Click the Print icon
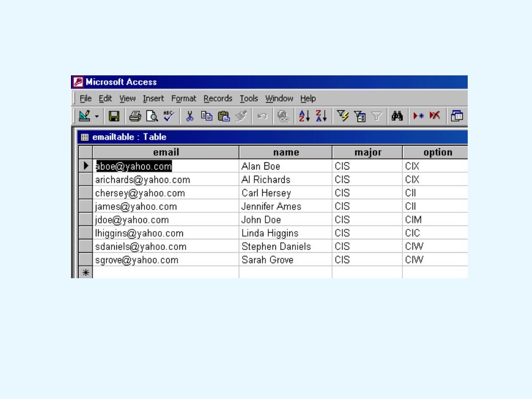 [135, 116]
